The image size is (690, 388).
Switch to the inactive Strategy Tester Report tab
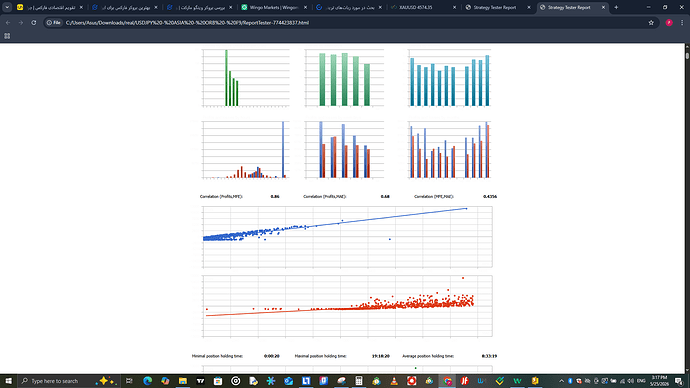tap(497, 7)
